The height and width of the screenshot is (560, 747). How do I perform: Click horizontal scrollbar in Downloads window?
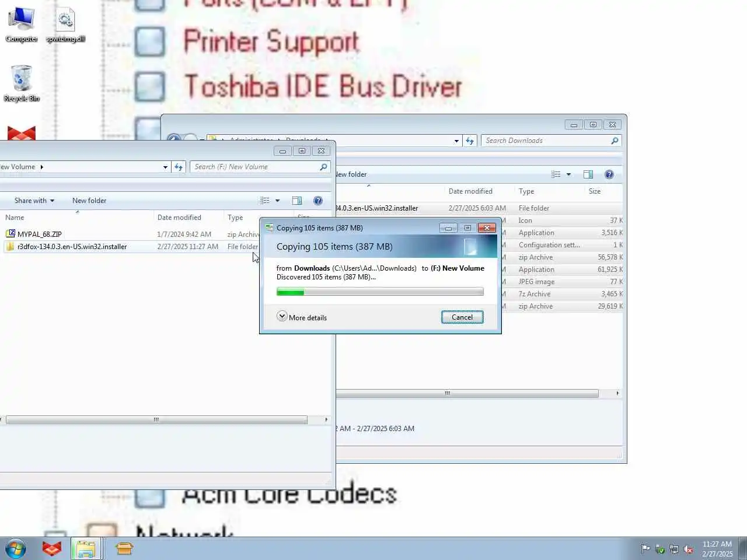tap(467, 394)
